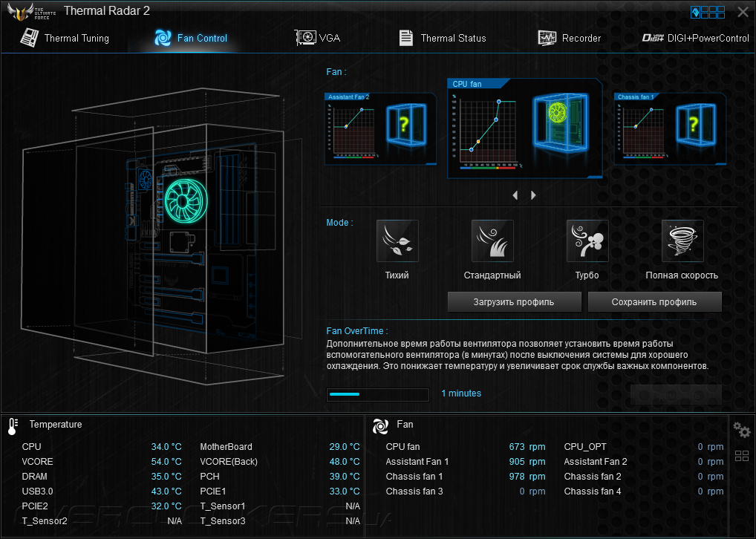The width and height of the screenshot is (756, 539).
Task: Click the Fan Control swirl icon
Action: [x=163, y=38]
